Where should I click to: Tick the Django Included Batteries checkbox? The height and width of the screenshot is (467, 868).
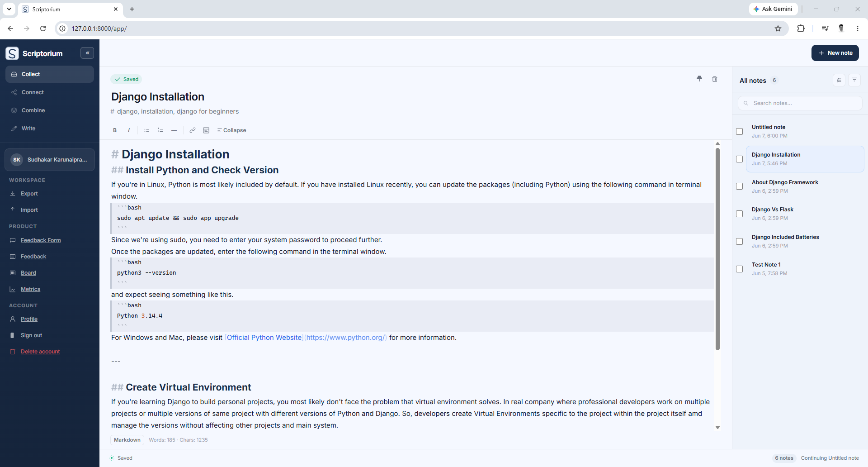pos(740,242)
